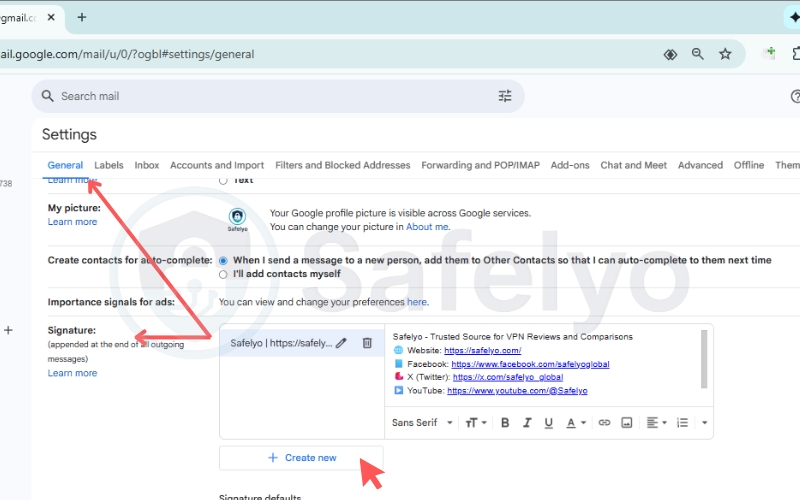The width and height of the screenshot is (800, 500).
Task: Toggle bold formatting in the signature editor
Action: [x=505, y=423]
